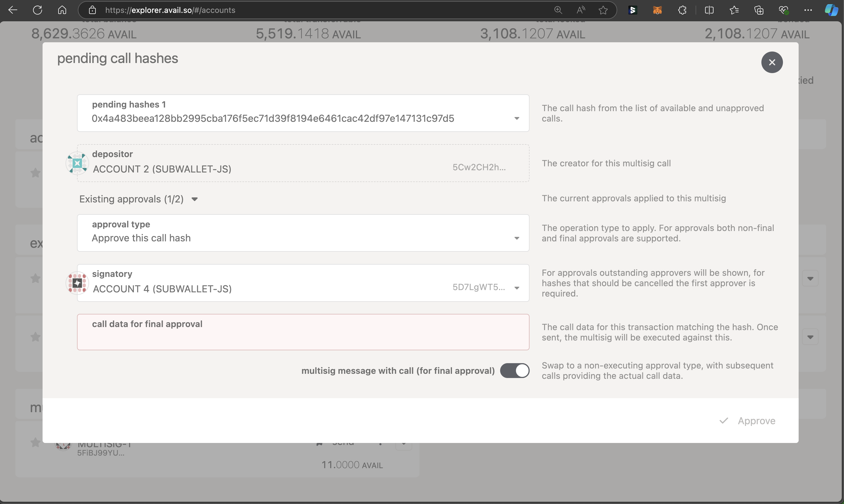Open the signatory account dropdown
The height and width of the screenshot is (504, 844).
[x=516, y=288]
